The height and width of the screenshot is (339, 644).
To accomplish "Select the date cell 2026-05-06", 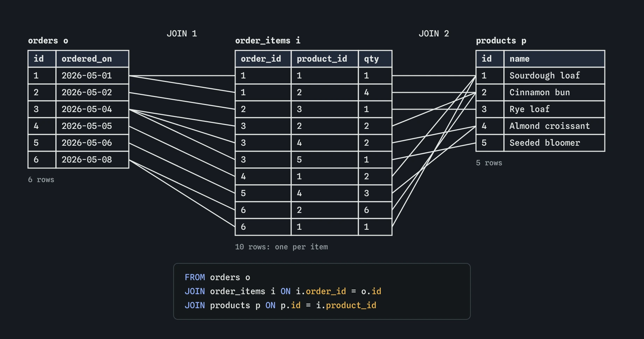I will tap(92, 143).
